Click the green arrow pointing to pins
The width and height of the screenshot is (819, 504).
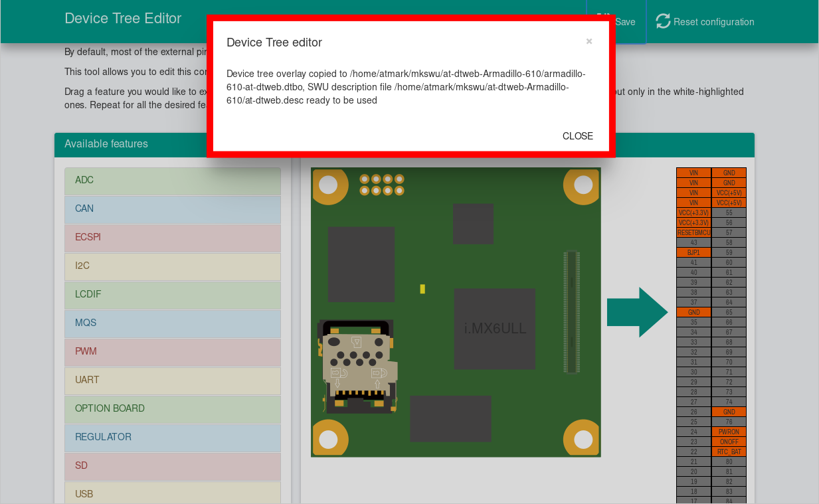click(637, 312)
